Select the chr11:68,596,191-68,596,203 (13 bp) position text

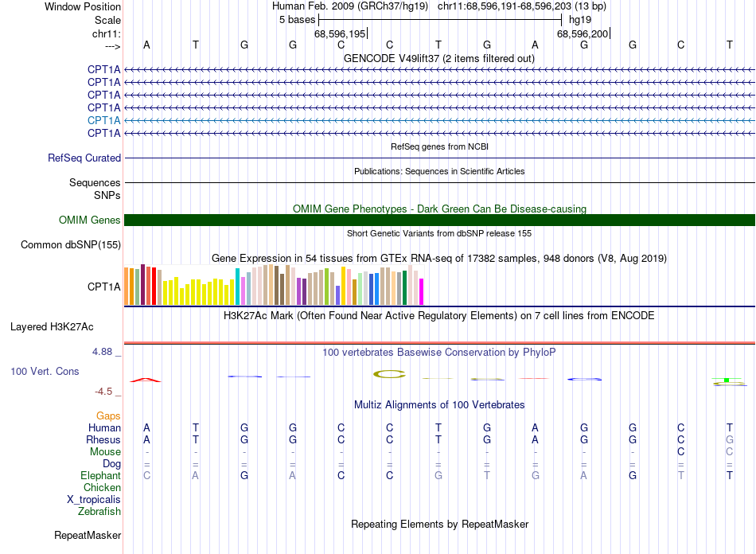(522, 6)
